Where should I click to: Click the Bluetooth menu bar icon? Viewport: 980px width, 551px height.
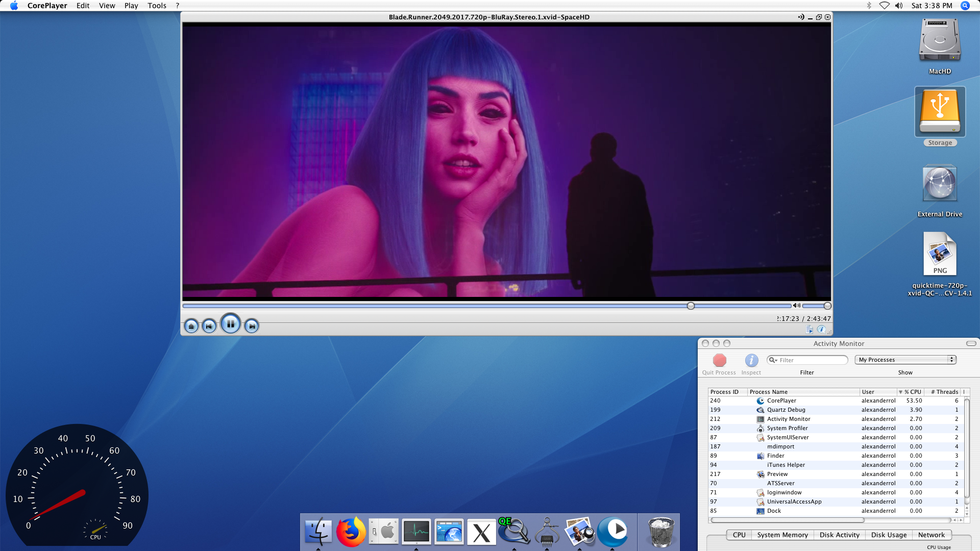coord(869,6)
